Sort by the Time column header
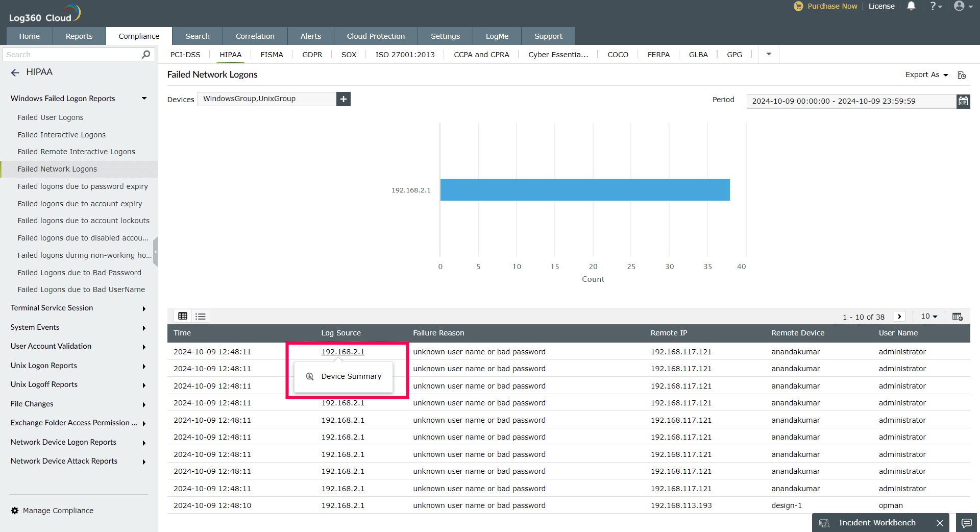Image resolution: width=980 pixels, height=532 pixels. click(x=182, y=333)
